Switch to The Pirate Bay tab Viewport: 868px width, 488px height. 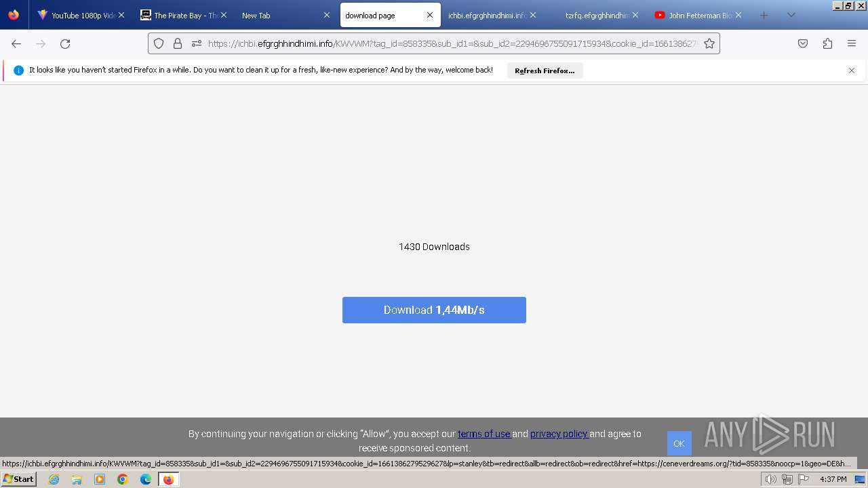pos(182,15)
